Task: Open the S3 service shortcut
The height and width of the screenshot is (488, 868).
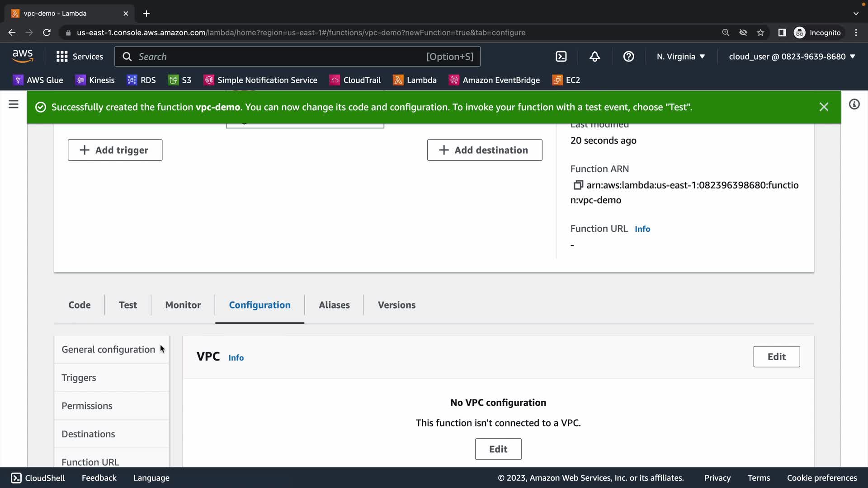Action: (180, 80)
